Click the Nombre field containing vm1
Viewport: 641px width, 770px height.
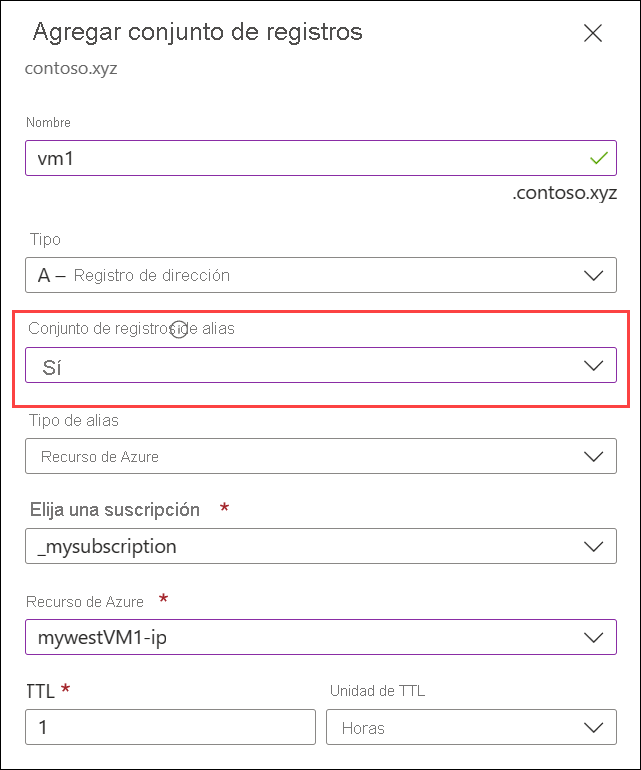[x=321, y=158]
